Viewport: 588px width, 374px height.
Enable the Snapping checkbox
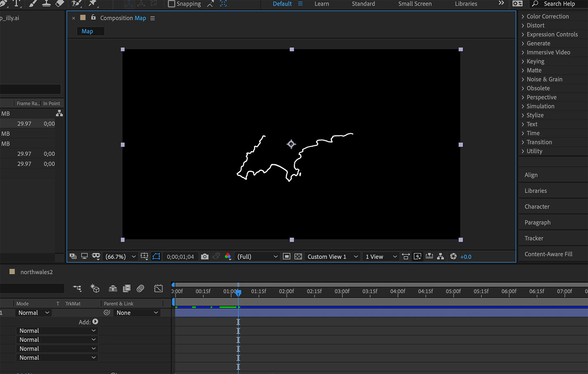point(171,4)
